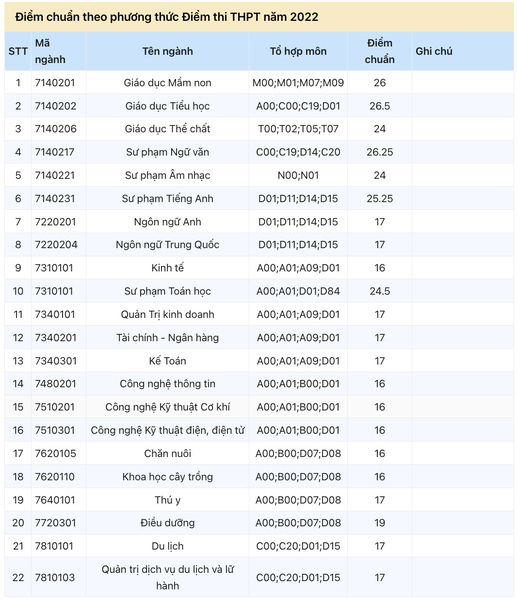The image size is (517, 600).
Task: Click the 'Tên ngành' column header
Action: click(x=168, y=51)
